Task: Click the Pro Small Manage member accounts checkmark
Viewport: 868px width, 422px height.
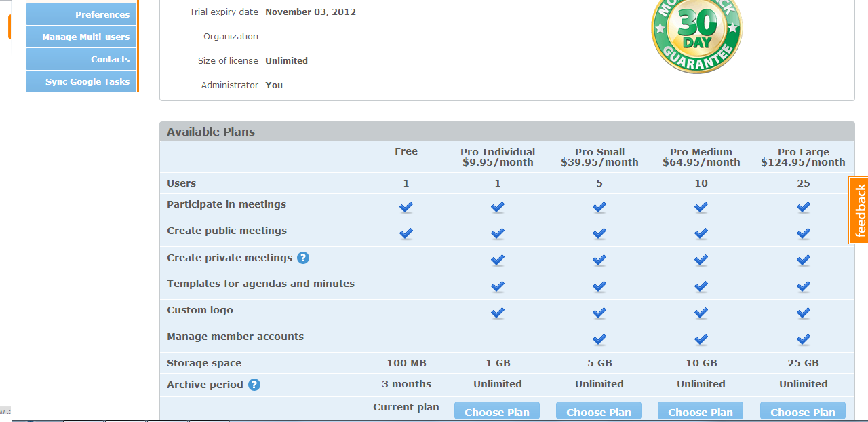Action: click(x=599, y=339)
